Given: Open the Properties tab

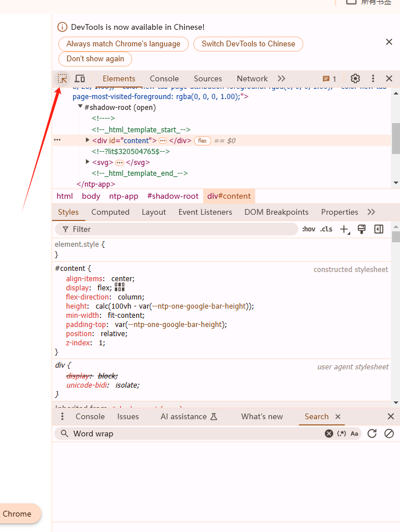Looking at the screenshot, I should (x=340, y=212).
